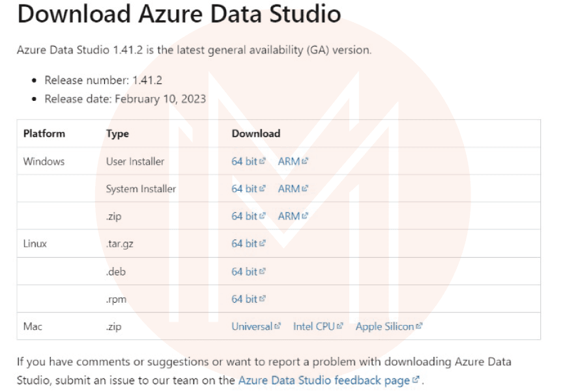Click Windows User Installer ARM link

[289, 161]
